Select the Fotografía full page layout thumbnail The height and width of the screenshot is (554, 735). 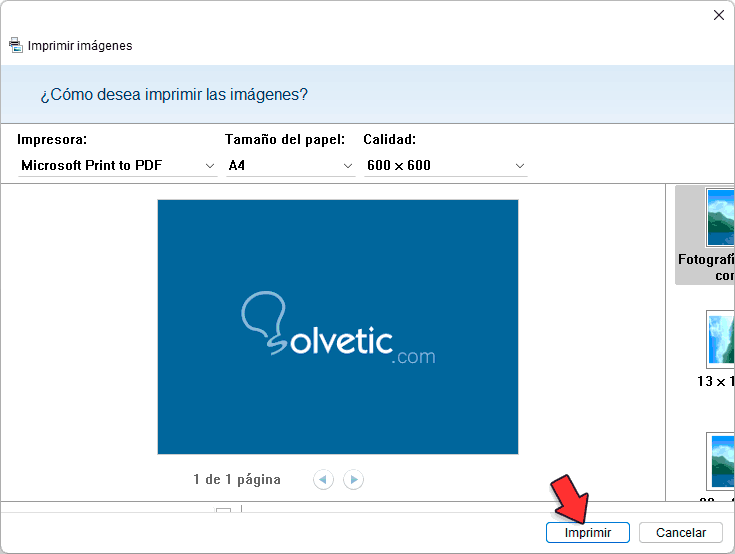(x=705, y=235)
